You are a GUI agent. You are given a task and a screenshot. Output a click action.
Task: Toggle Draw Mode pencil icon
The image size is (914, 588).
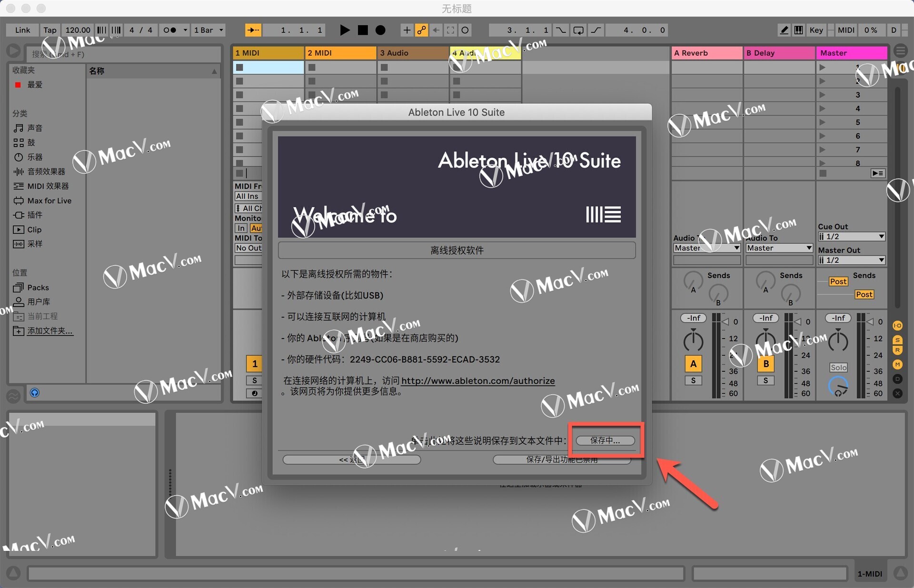784,30
